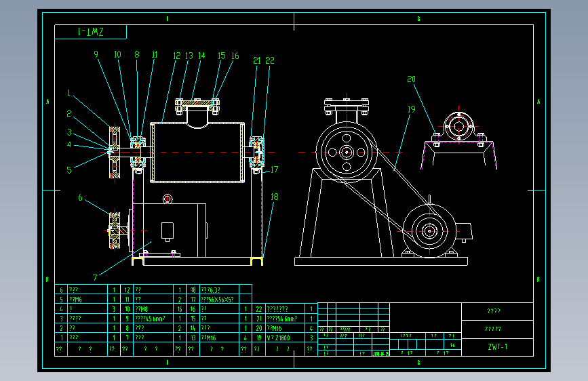Select callout number 13 above the drum

tap(189, 56)
